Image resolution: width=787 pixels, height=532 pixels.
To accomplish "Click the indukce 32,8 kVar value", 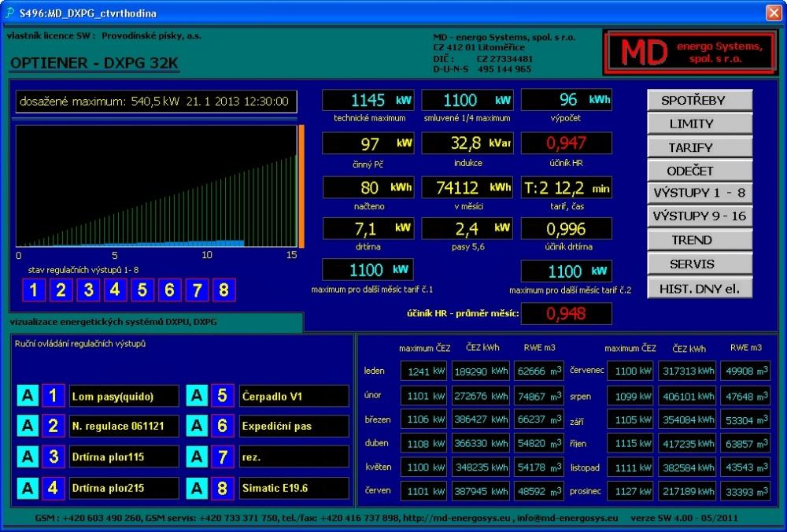I will [467, 143].
